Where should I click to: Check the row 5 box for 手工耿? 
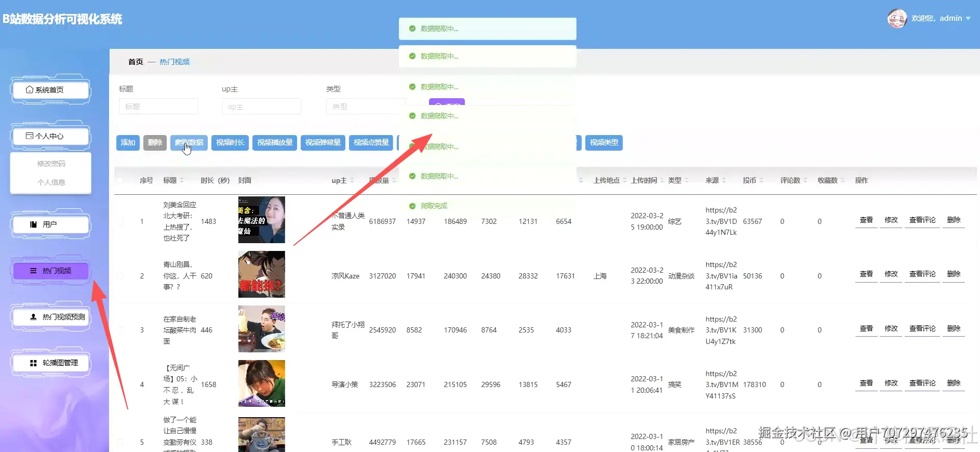(120, 443)
